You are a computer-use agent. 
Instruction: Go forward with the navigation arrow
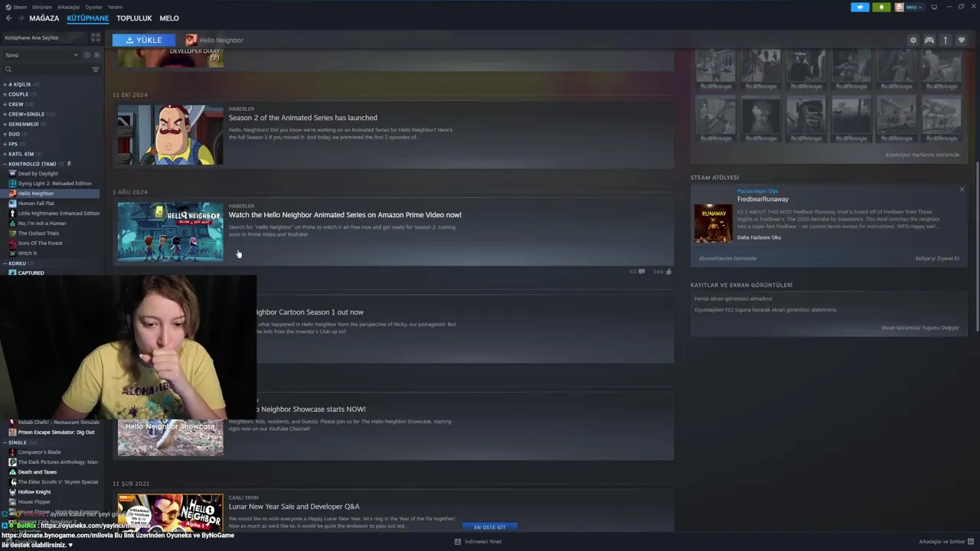19,18
